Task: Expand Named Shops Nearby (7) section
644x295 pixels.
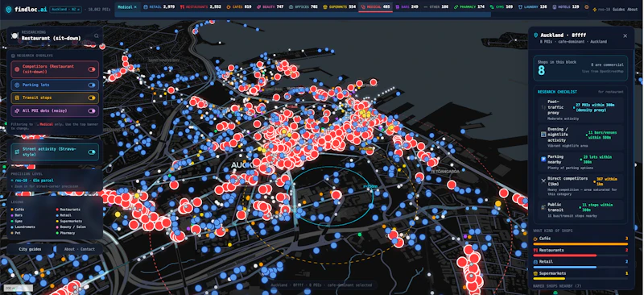Action: pos(557,285)
